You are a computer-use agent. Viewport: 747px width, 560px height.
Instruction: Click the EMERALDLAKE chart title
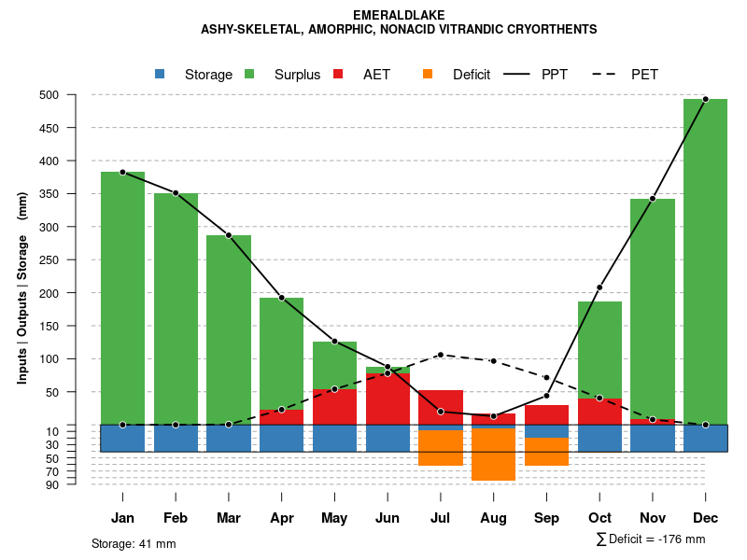tap(399, 15)
